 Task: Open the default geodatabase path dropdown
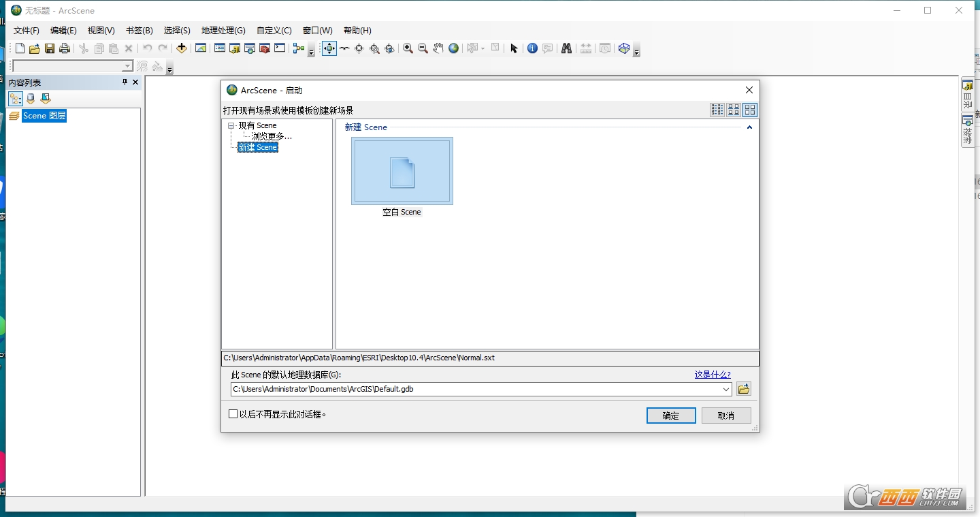click(x=726, y=390)
